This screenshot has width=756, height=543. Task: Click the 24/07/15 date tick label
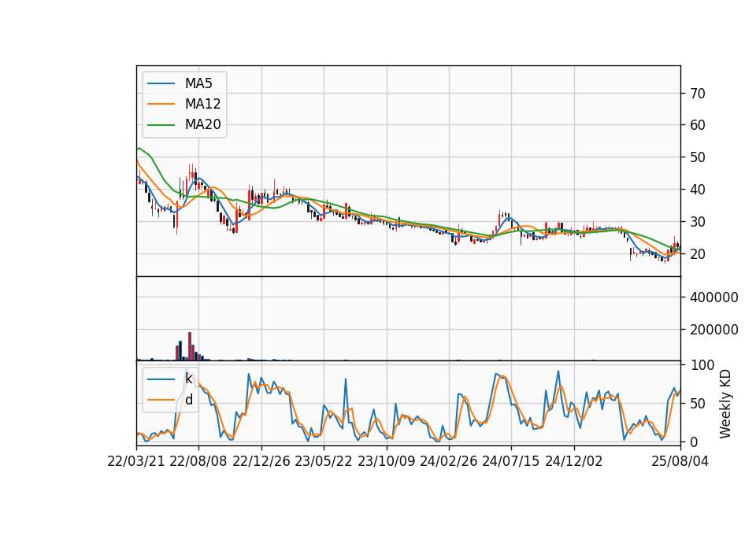point(510,462)
